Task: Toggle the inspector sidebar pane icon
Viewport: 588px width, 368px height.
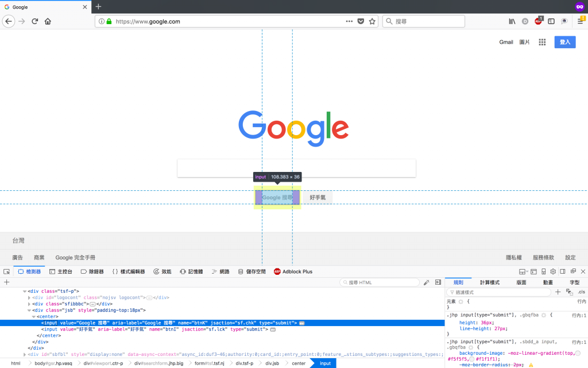Action: tap(438, 282)
